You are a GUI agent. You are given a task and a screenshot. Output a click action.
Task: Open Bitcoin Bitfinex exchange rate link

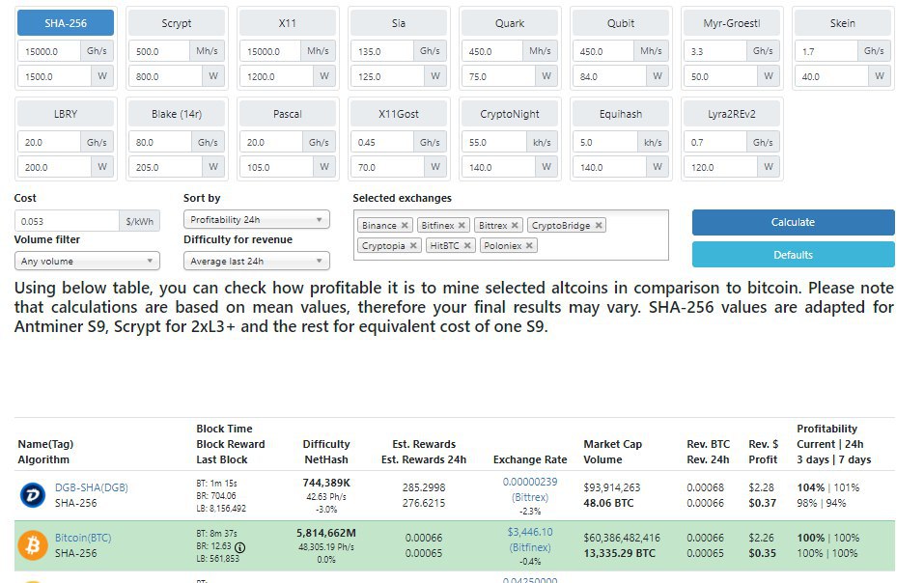pyautogui.click(x=530, y=540)
